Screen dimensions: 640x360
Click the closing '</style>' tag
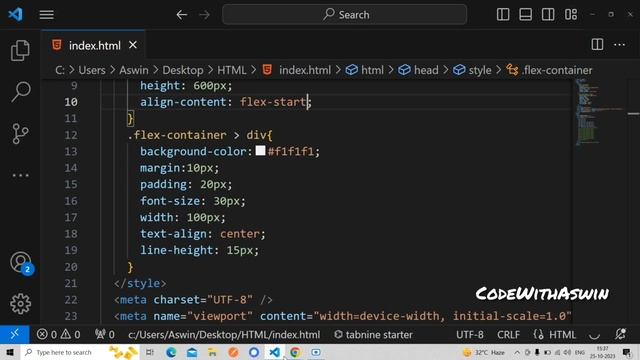click(140, 283)
